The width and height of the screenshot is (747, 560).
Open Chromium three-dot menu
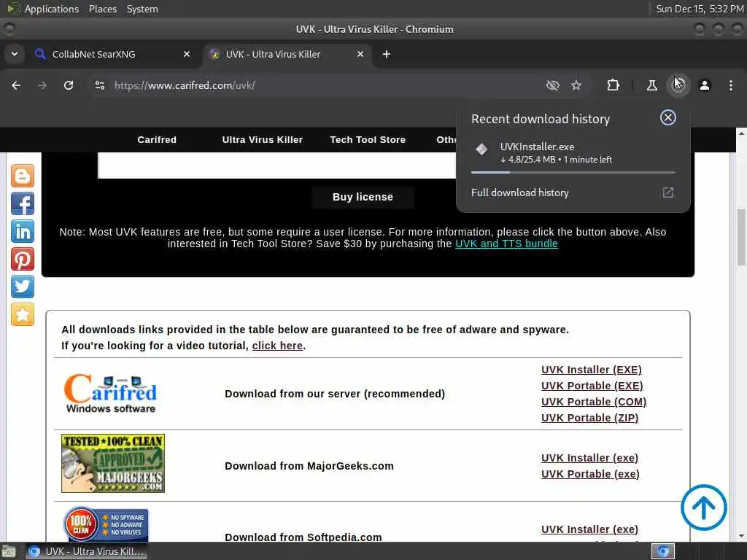click(731, 85)
